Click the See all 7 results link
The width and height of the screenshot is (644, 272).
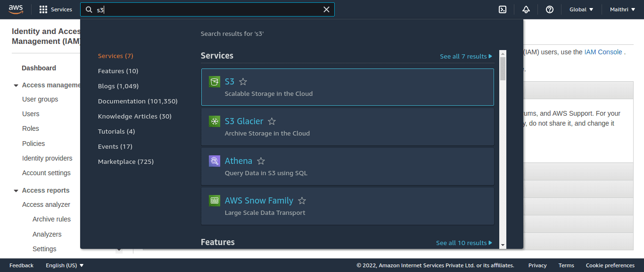(x=466, y=56)
